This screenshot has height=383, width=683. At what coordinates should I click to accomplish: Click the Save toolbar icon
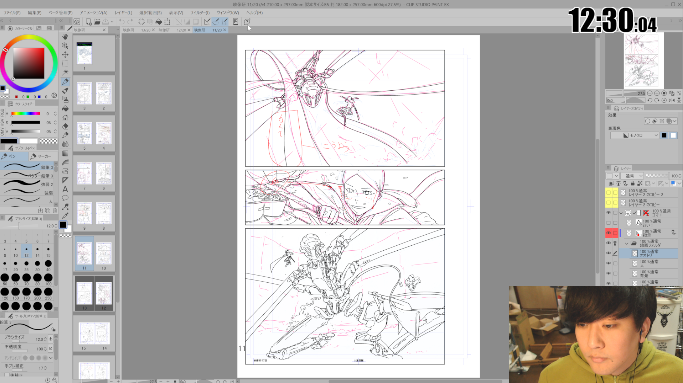click(x=105, y=21)
